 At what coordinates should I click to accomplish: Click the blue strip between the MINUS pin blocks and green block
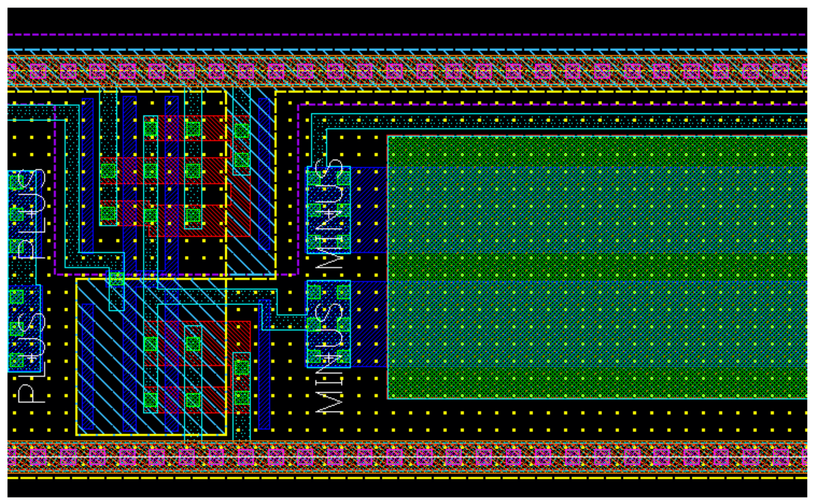[369, 210]
